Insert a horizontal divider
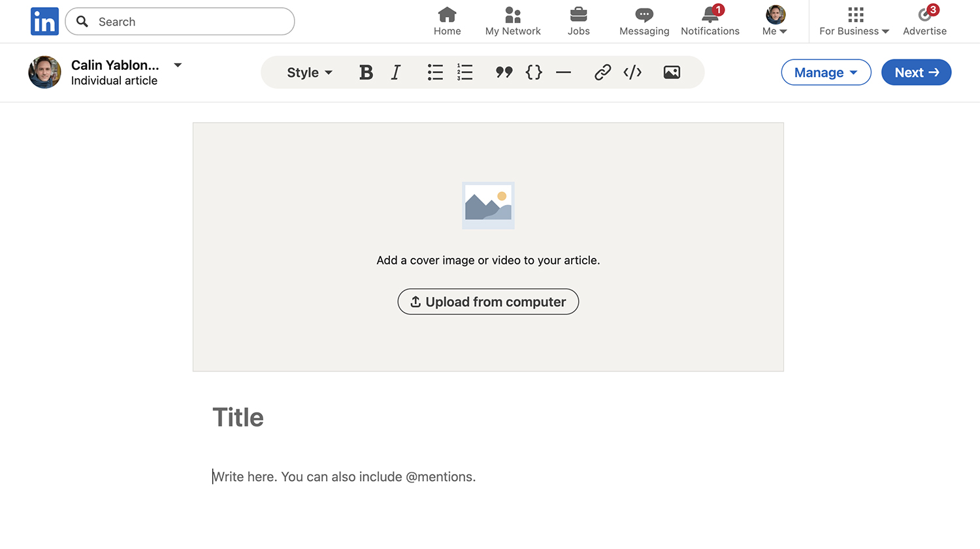 point(563,72)
